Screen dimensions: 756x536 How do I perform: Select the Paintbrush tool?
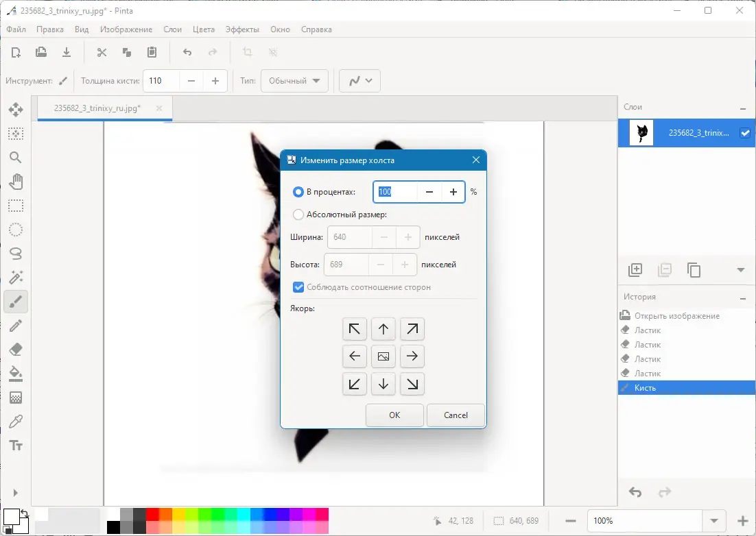click(x=15, y=302)
